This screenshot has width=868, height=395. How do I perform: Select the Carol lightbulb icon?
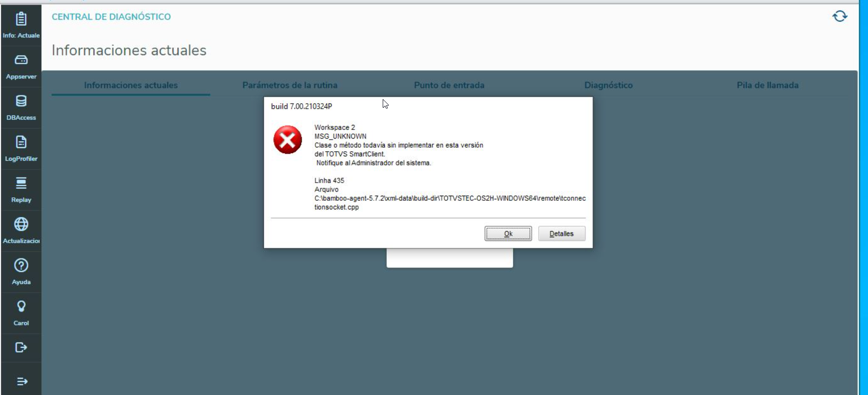(x=21, y=306)
